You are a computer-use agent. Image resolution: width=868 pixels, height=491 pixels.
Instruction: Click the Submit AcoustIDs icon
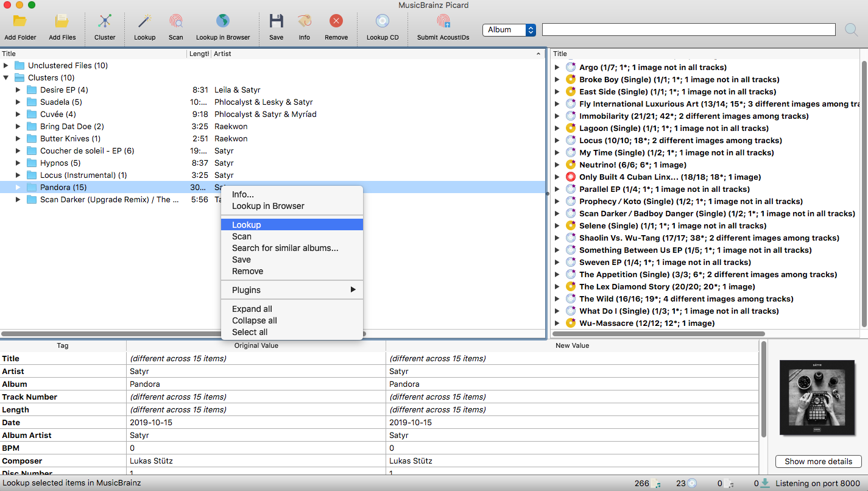tap(443, 21)
